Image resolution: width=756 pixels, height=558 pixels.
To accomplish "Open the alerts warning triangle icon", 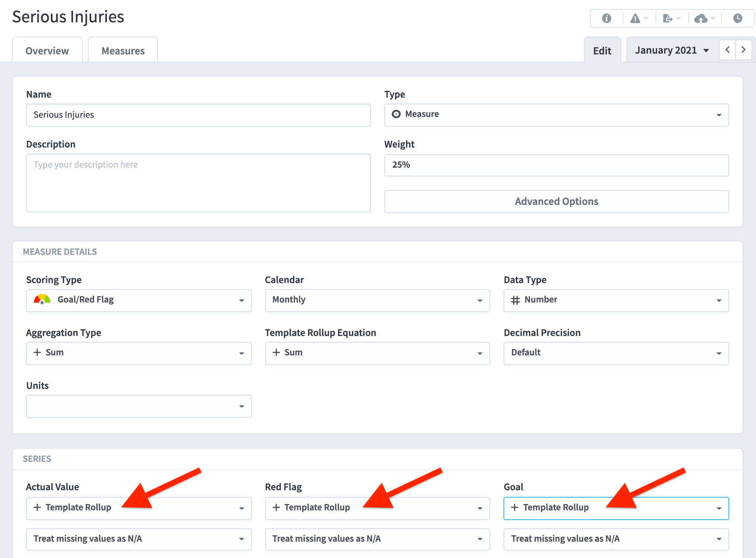I will click(636, 18).
